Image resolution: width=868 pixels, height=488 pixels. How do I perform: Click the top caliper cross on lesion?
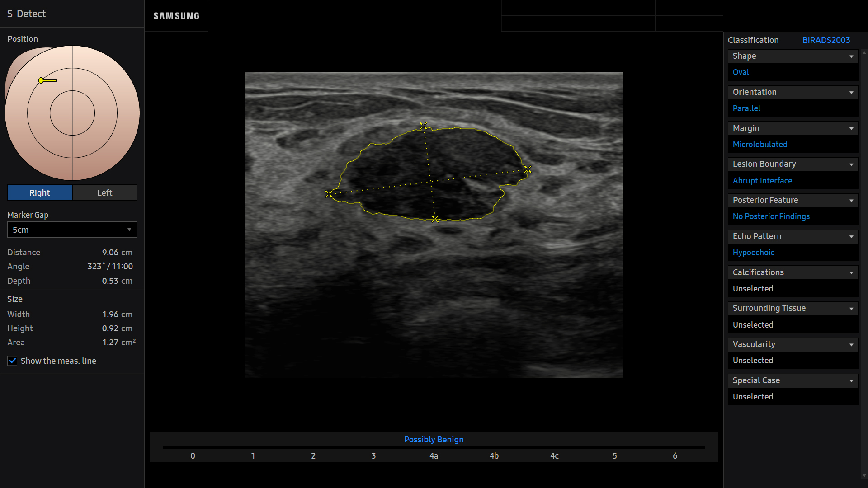coord(423,126)
